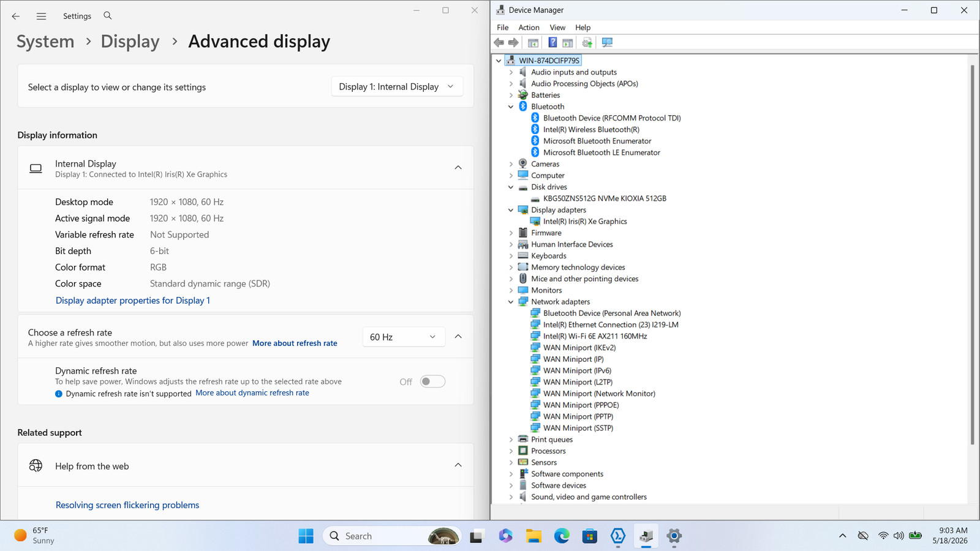Toggle Show/Hide Action Pane toolbar icon
This screenshot has height=551, width=980.
[568, 43]
